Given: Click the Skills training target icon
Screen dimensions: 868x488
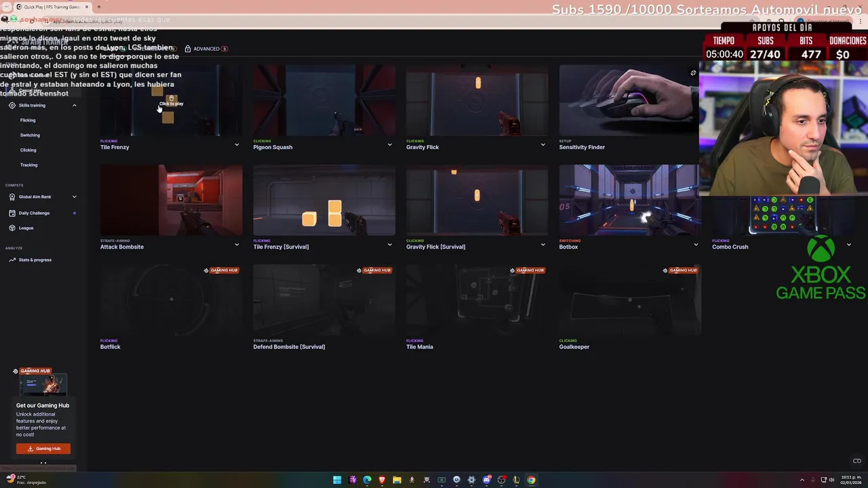Looking at the screenshot, I should [12, 105].
